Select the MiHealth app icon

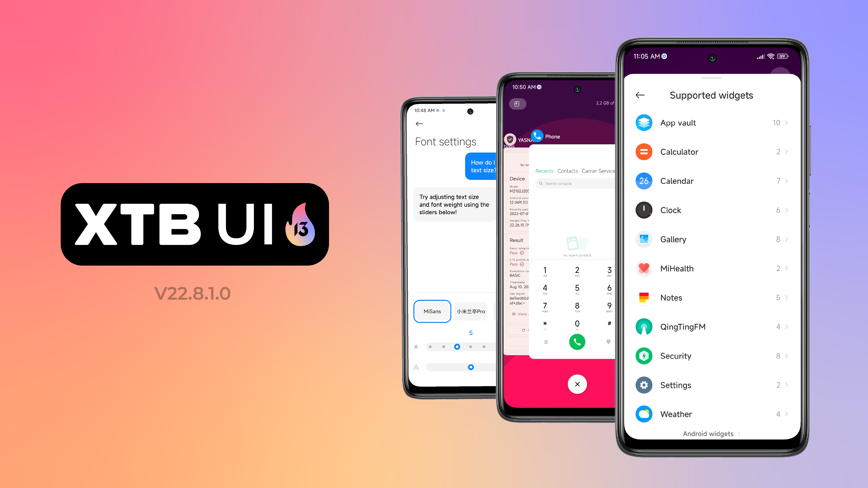(644, 268)
